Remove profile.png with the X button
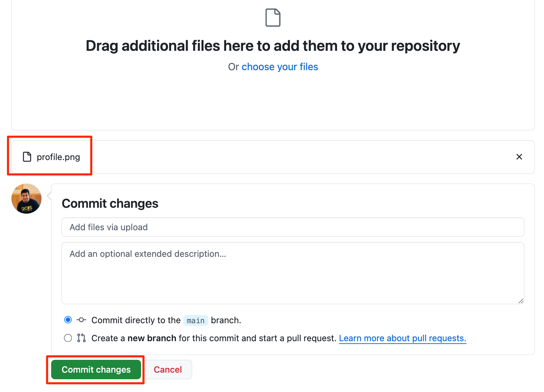The image size is (544, 392). point(519,157)
